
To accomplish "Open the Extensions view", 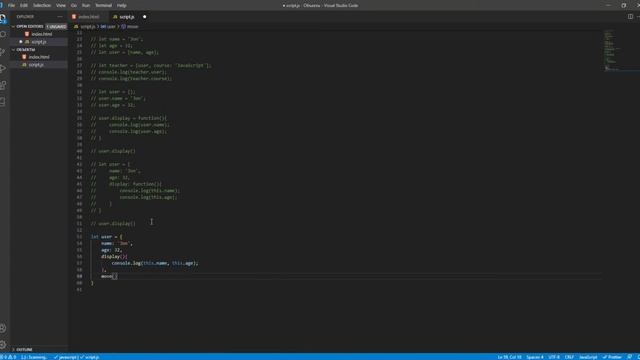I will pyautogui.click(x=3, y=85).
